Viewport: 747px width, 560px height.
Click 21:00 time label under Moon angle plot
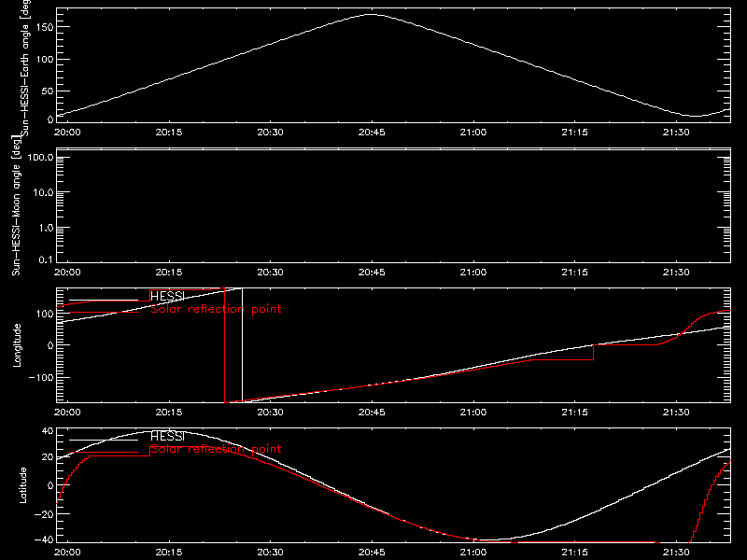point(473,272)
